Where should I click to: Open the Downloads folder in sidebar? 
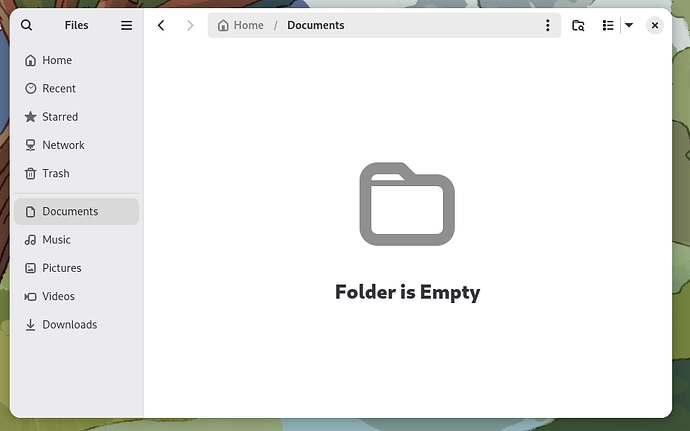click(77, 324)
